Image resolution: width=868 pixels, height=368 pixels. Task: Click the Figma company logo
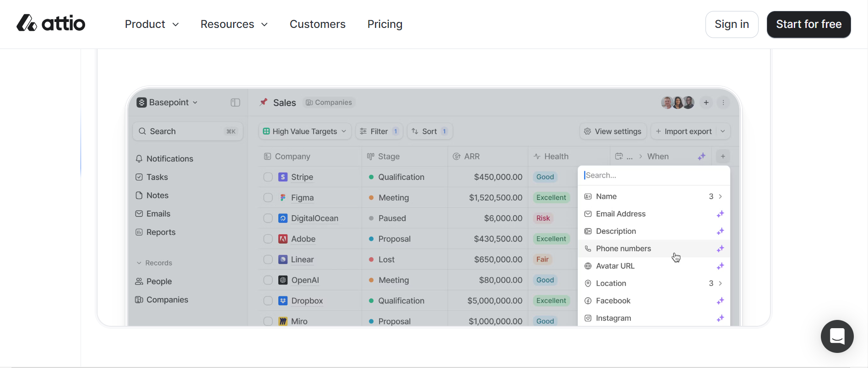tap(283, 197)
